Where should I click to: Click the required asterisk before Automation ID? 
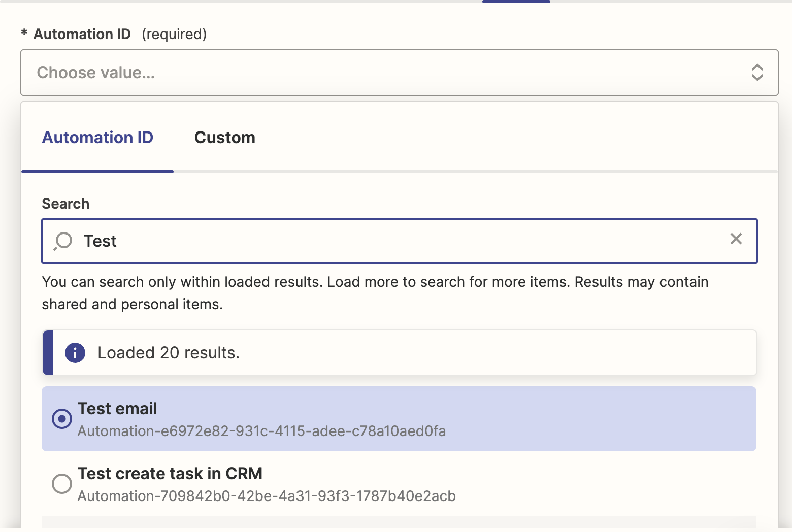(x=24, y=34)
